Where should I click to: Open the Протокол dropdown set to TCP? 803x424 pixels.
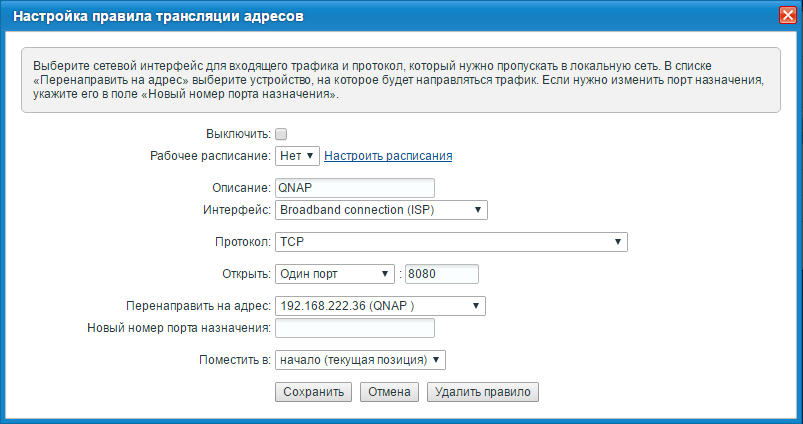[450, 242]
